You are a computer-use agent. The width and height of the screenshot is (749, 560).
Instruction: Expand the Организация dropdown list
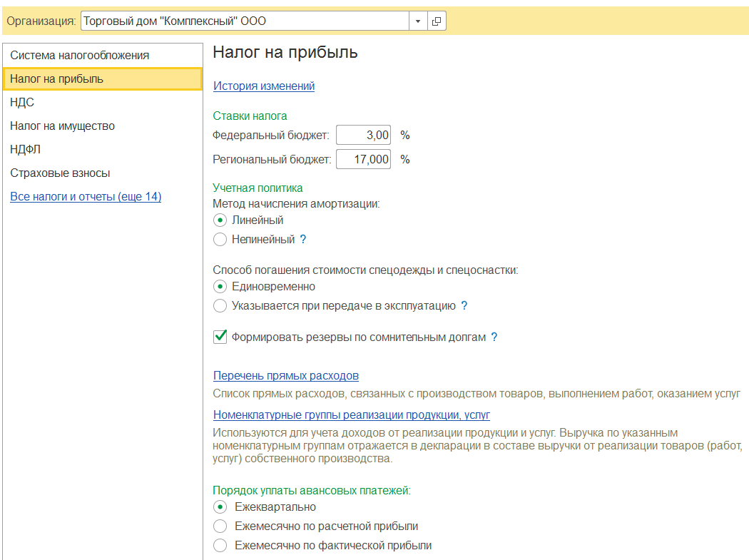(418, 21)
